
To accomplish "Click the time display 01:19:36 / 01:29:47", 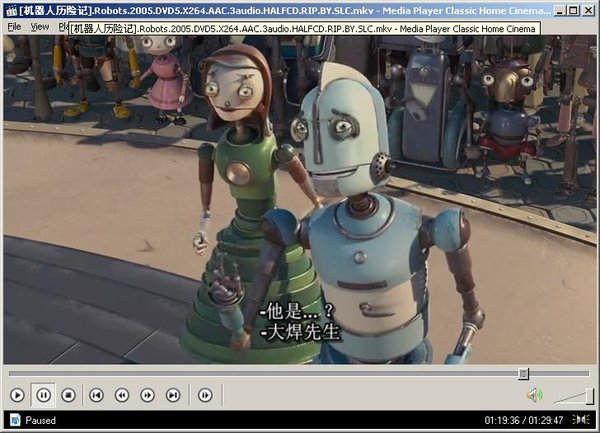I will coord(523,420).
